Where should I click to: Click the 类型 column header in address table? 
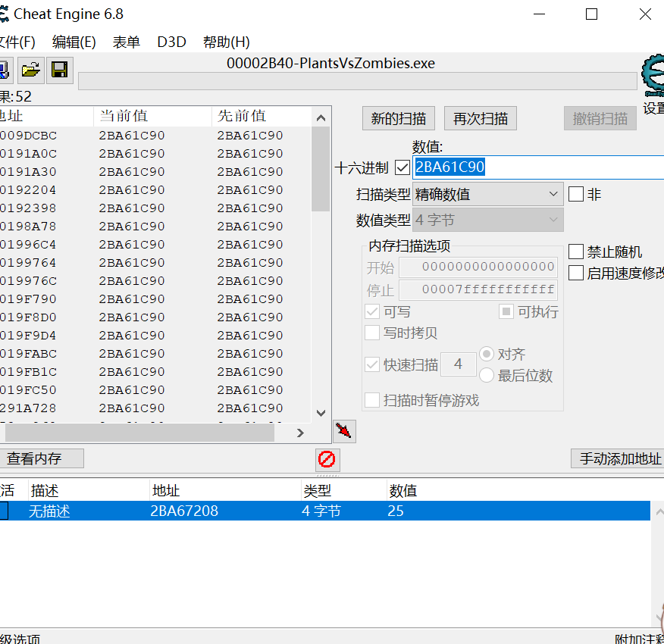click(x=343, y=491)
